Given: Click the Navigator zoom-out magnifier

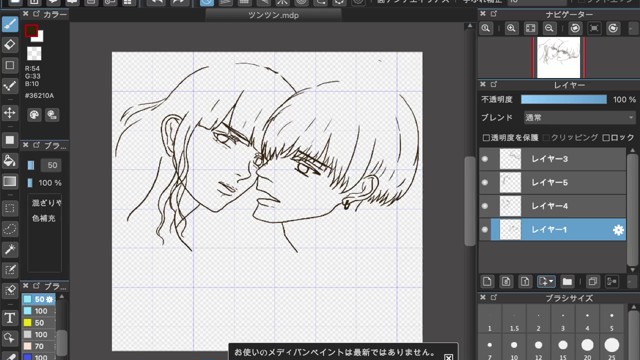Looking at the screenshot, I should click(x=549, y=28).
